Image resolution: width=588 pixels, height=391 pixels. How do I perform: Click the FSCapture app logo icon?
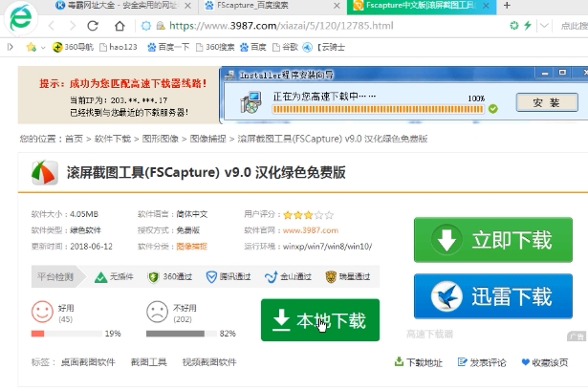coord(45,172)
